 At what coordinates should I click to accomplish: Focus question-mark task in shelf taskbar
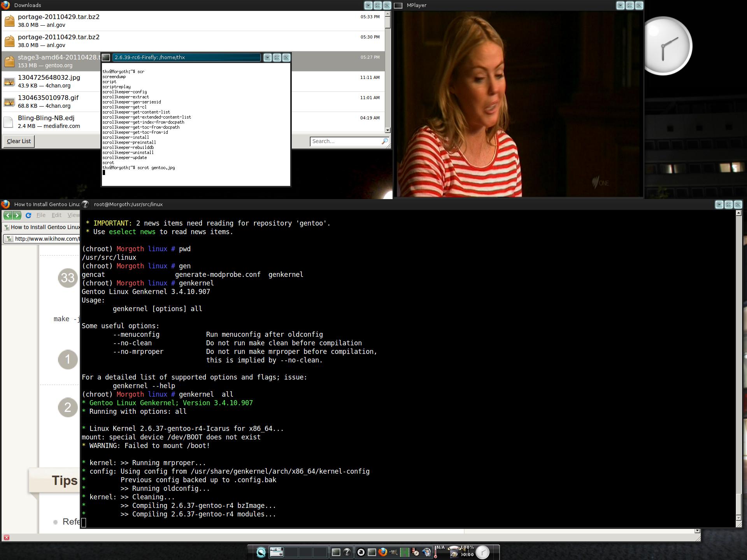pos(347,552)
